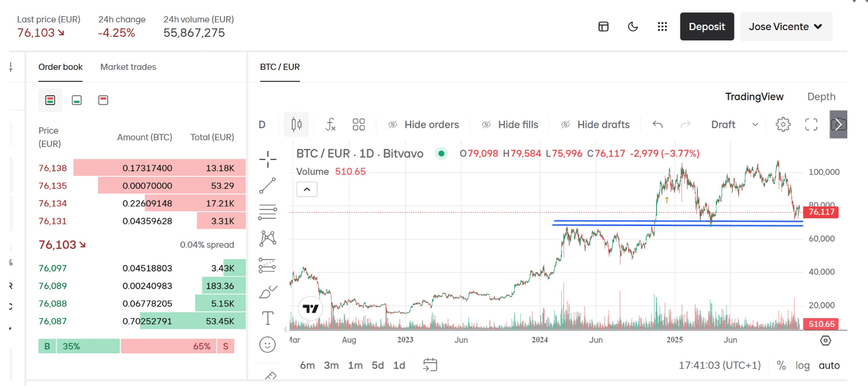
Task: Click the Deposit button
Action: tap(706, 27)
